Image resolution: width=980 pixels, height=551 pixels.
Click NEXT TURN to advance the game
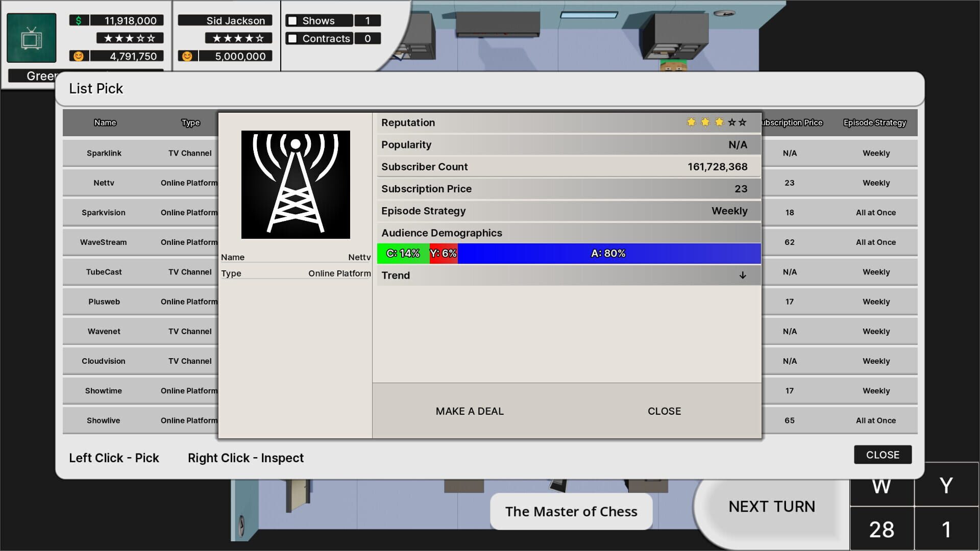click(x=771, y=506)
